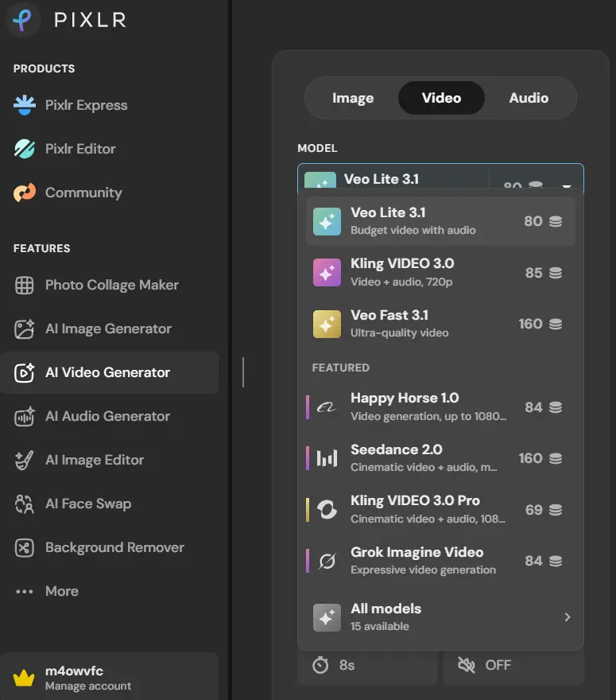The width and height of the screenshot is (616, 700).
Task: Show More features
Action: [x=109, y=591]
